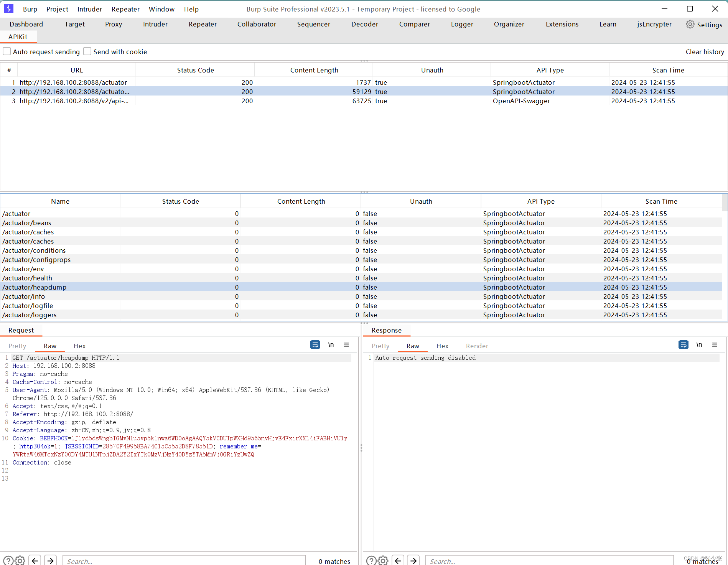Select /actuator/beans row

coord(361,223)
